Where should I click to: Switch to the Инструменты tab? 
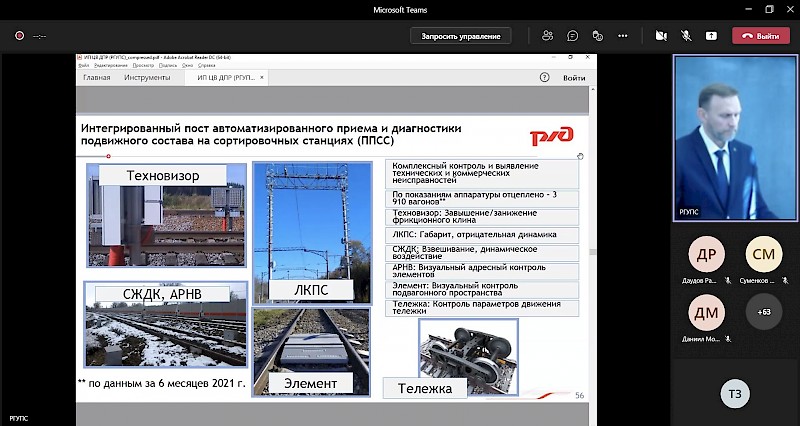click(x=146, y=77)
